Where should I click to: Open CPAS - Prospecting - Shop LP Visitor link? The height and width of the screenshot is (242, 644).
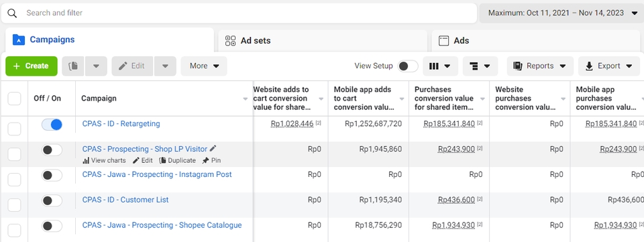pyautogui.click(x=145, y=149)
